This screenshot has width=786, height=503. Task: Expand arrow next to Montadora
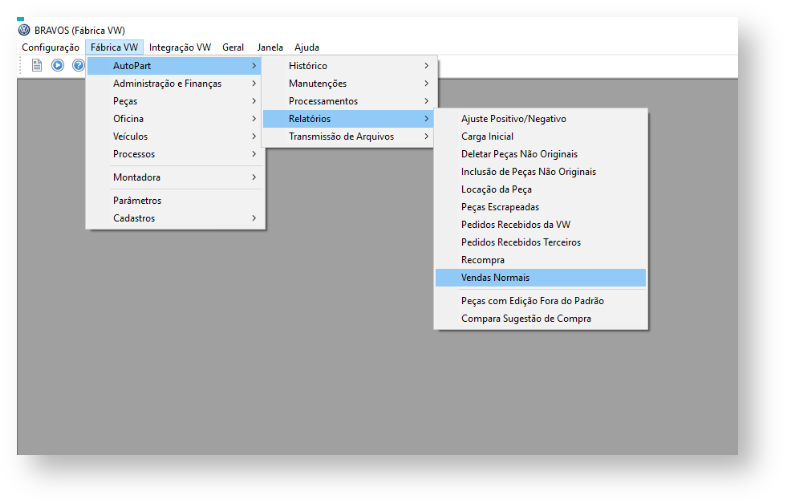(x=254, y=177)
